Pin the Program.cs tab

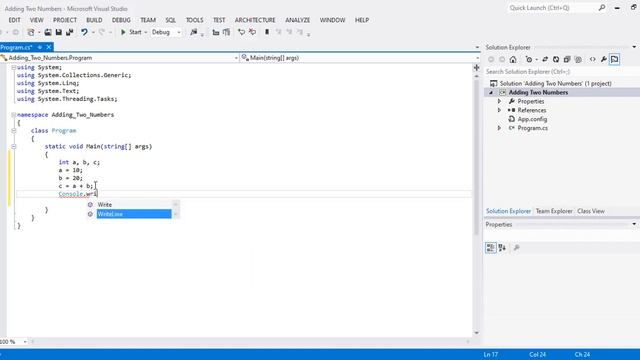pos(40,47)
